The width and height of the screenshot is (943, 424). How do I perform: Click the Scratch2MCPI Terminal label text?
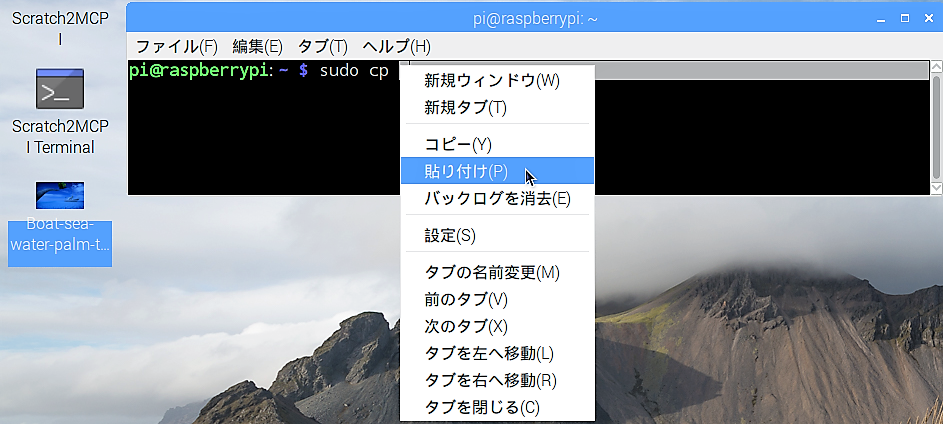pyautogui.click(x=60, y=137)
